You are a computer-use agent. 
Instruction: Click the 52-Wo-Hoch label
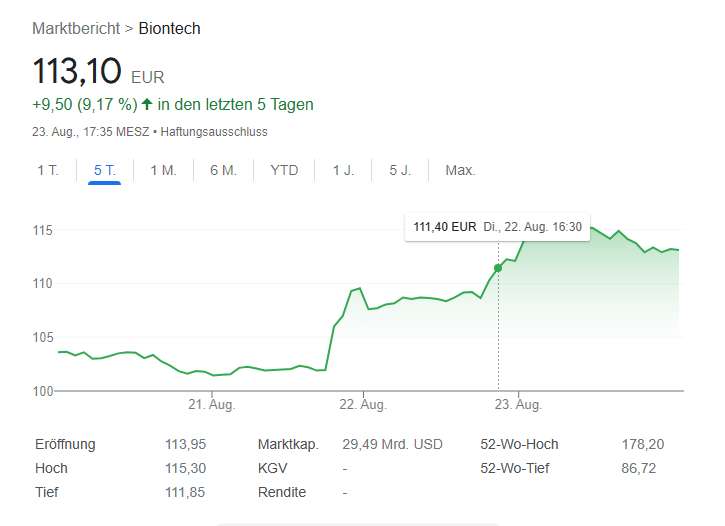(519, 444)
